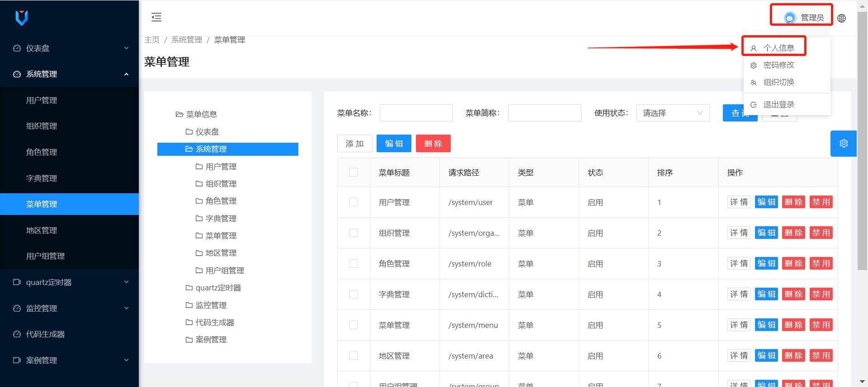
Task: Expand the quartz定时器 sidebar chevron
Action: (127, 282)
